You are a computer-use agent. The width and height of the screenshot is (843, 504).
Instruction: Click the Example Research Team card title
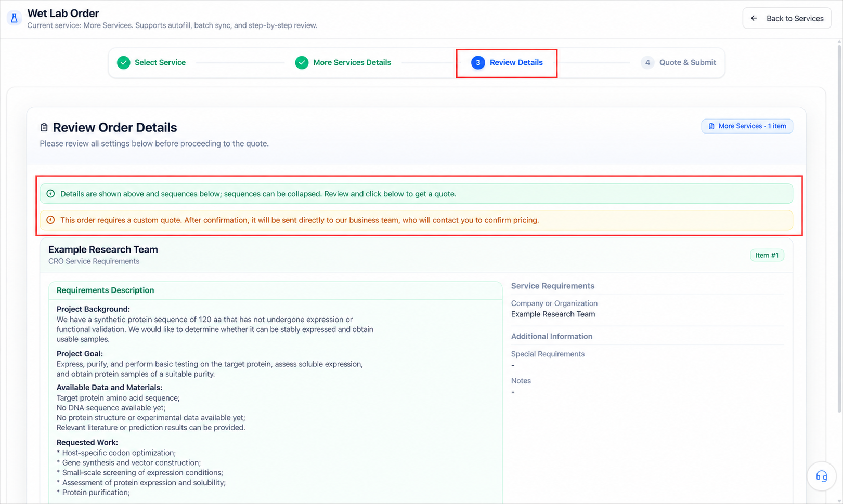coord(103,249)
